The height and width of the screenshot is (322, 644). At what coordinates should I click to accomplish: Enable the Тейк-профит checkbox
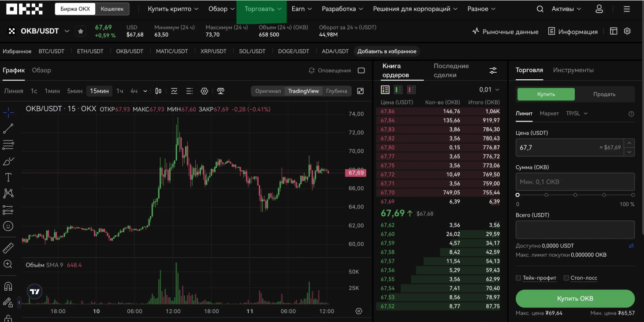point(518,278)
